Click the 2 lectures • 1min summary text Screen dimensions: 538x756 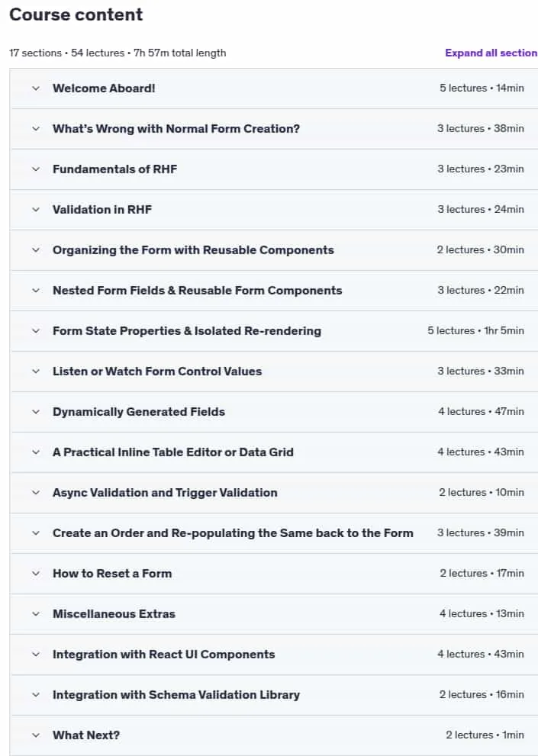[485, 735]
